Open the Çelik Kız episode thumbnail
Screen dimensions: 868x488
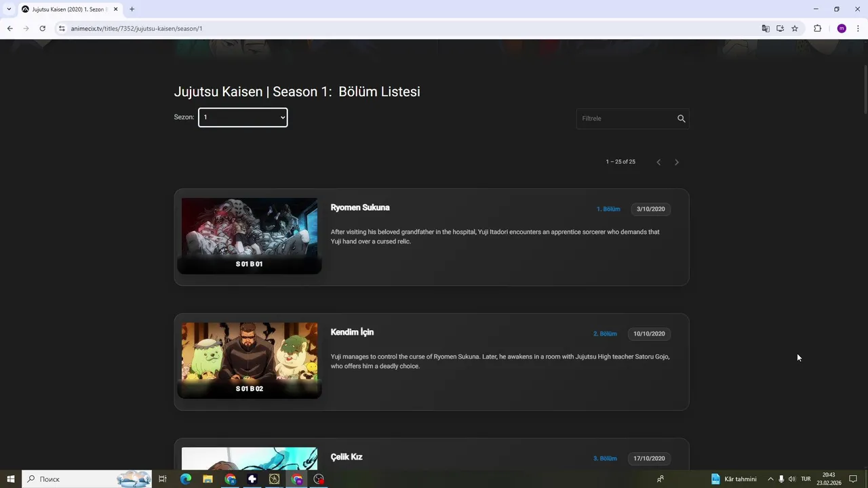point(250,458)
